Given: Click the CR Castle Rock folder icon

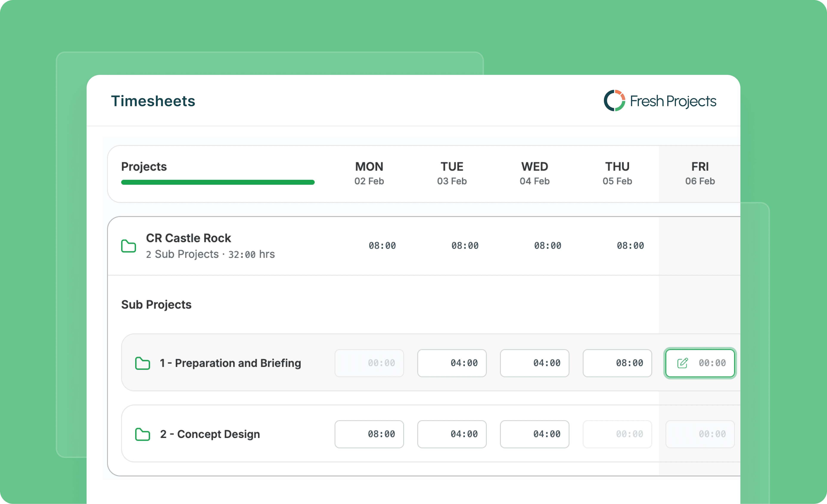Looking at the screenshot, I should click(x=128, y=246).
